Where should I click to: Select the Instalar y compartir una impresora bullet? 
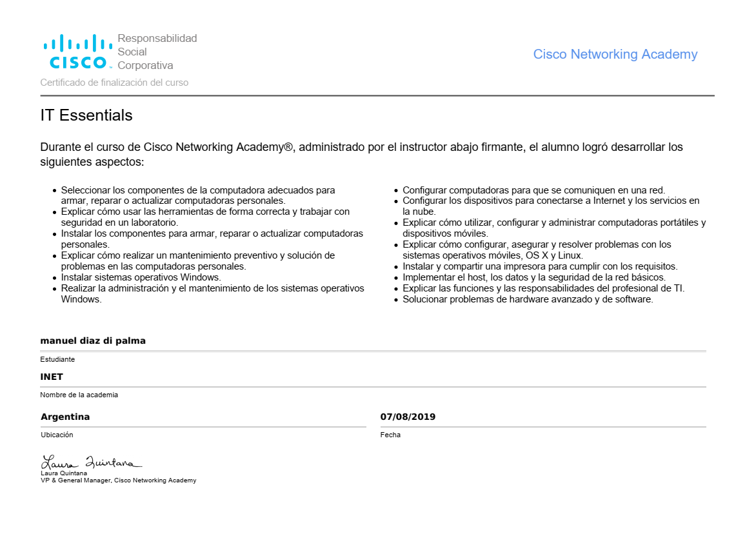(x=539, y=266)
